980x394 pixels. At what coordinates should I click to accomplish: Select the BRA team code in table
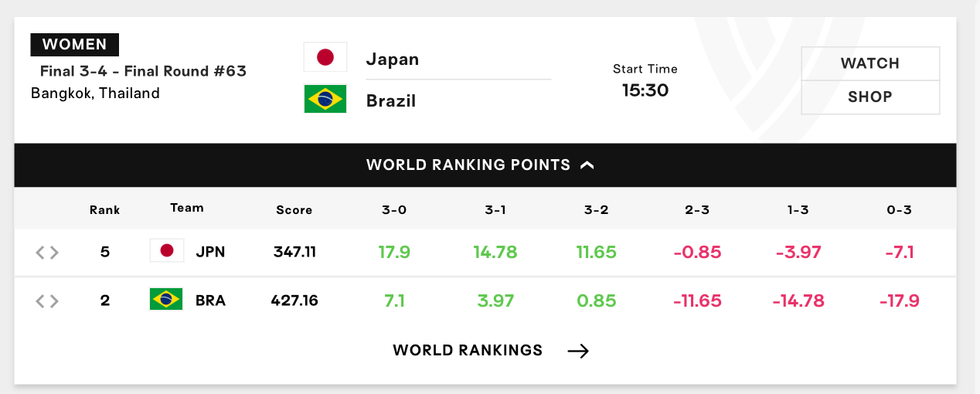211,301
